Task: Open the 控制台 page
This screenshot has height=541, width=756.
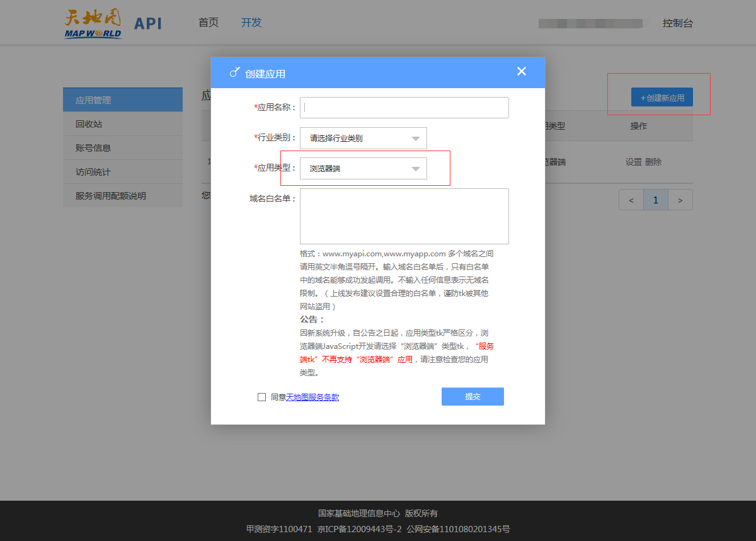Action: click(x=679, y=22)
